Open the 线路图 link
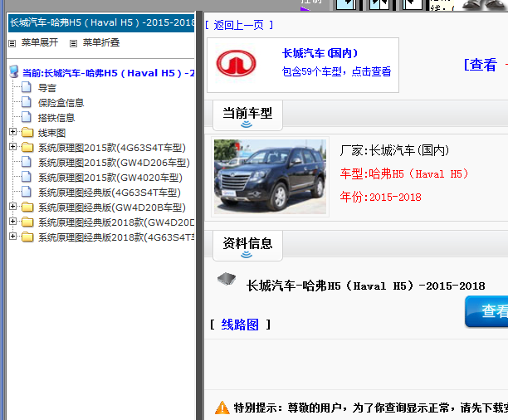Viewport: 508px width, 420px height. (240, 325)
